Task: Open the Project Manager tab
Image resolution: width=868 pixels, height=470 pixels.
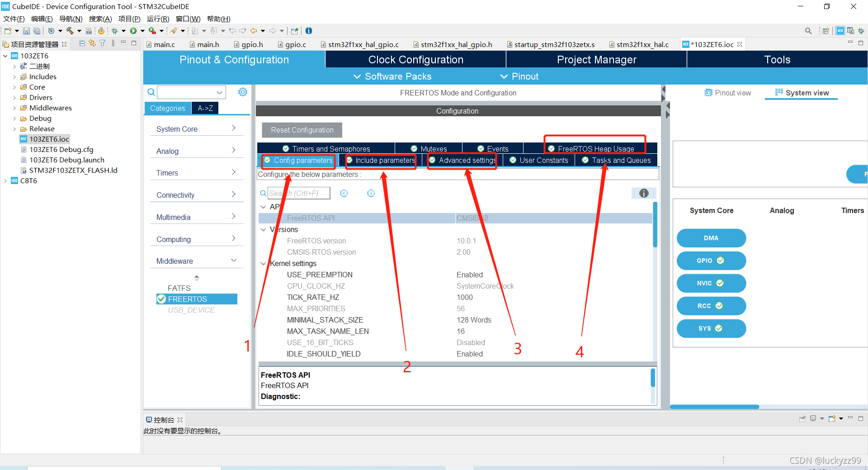Action: pos(596,60)
